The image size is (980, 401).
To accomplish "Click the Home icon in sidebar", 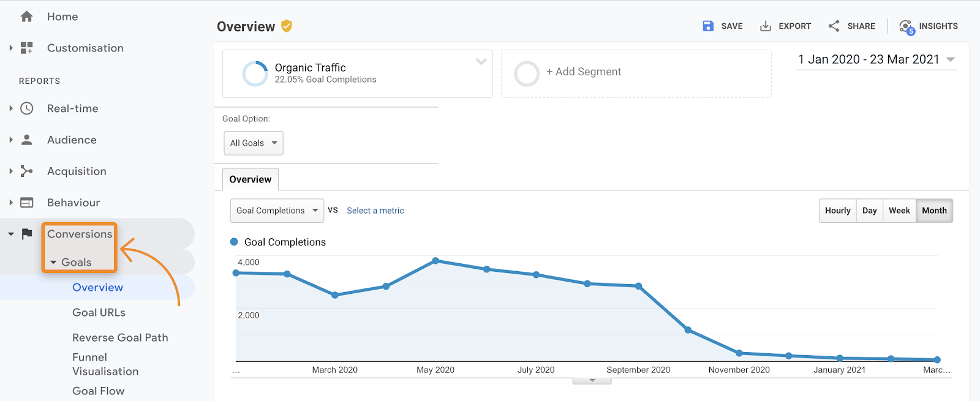I will coord(26,17).
